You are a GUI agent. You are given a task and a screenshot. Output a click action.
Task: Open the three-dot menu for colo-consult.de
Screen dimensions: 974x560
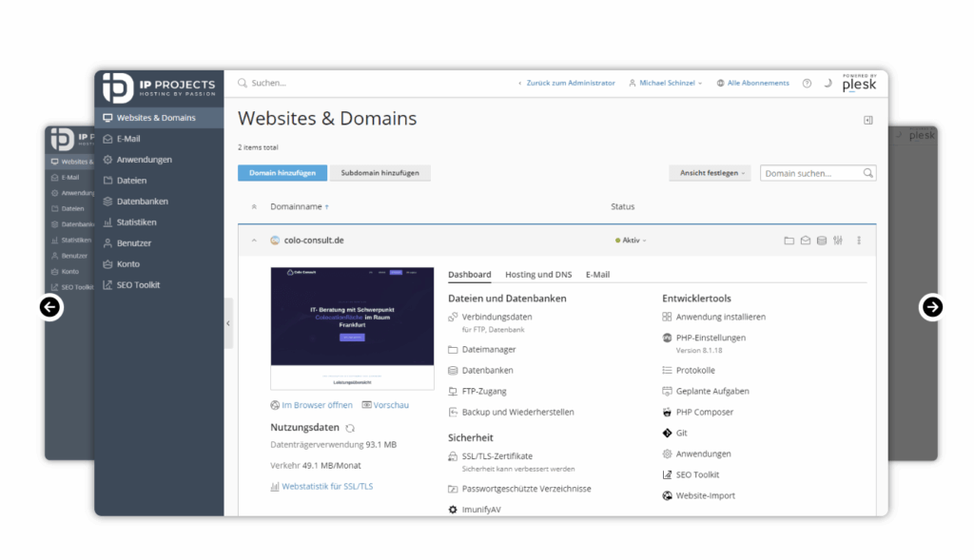pos(859,241)
